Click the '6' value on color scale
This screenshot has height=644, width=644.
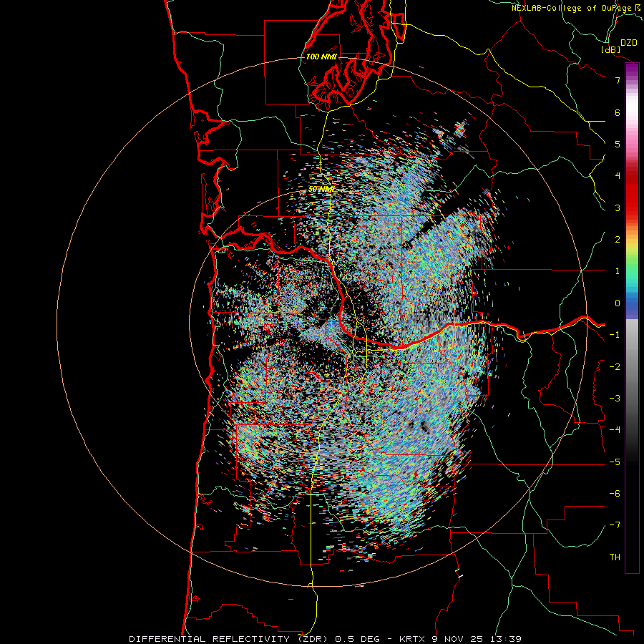click(x=618, y=112)
